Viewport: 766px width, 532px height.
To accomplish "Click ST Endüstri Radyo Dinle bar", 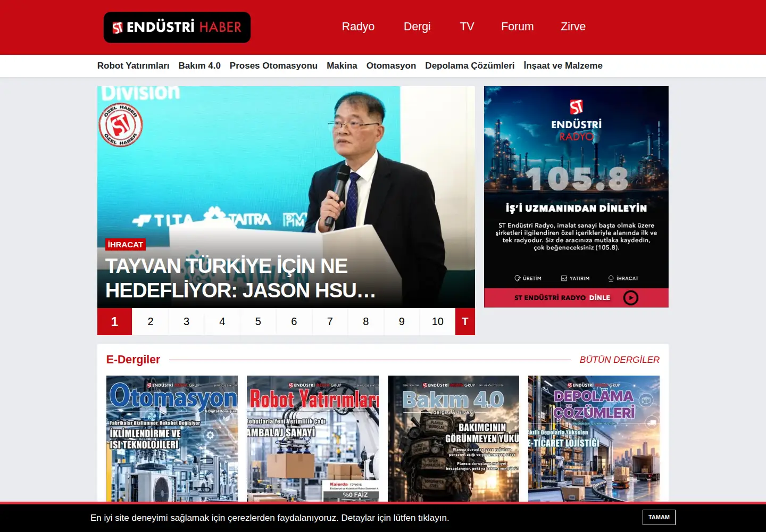I will pos(576,298).
